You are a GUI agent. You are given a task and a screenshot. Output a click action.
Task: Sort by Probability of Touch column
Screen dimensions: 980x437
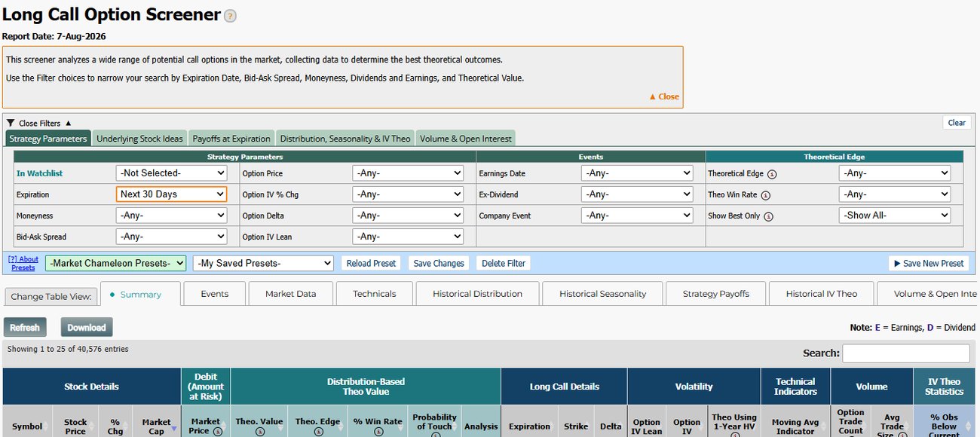pyautogui.click(x=434, y=422)
